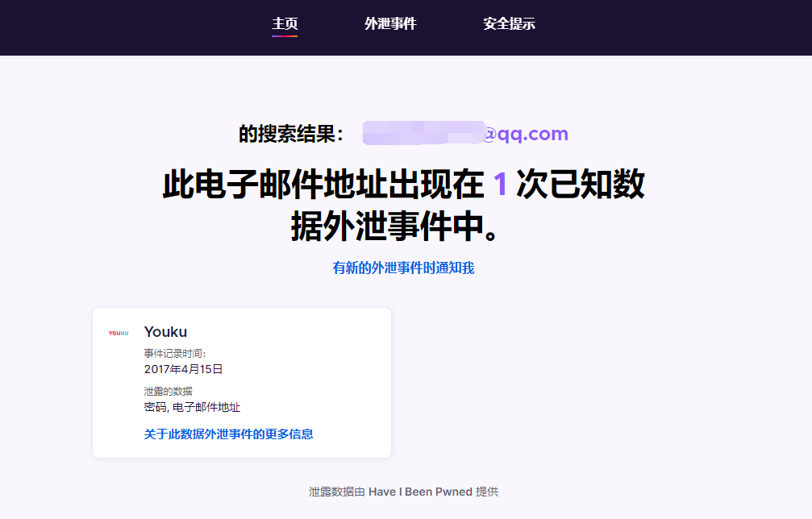The image size is (812, 519).
Task: Open the 安全提示 page
Action: [509, 23]
